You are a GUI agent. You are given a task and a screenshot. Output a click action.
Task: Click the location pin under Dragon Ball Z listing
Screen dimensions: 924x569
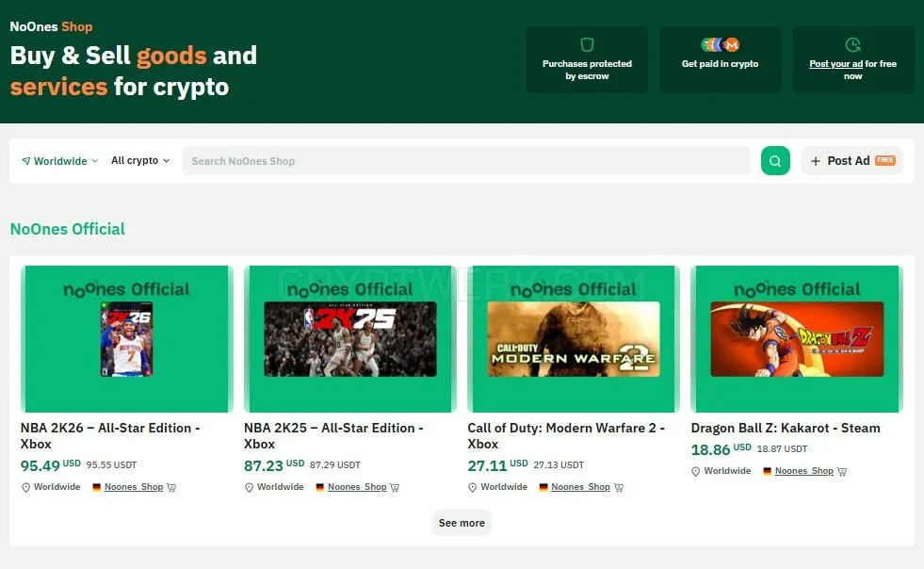[x=696, y=472]
